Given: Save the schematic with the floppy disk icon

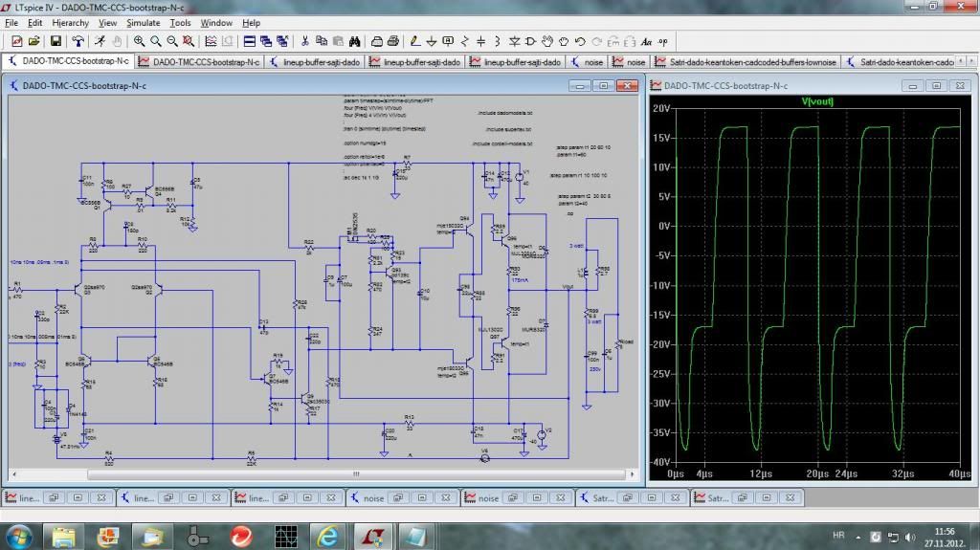Looking at the screenshot, I should click(56, 41).
